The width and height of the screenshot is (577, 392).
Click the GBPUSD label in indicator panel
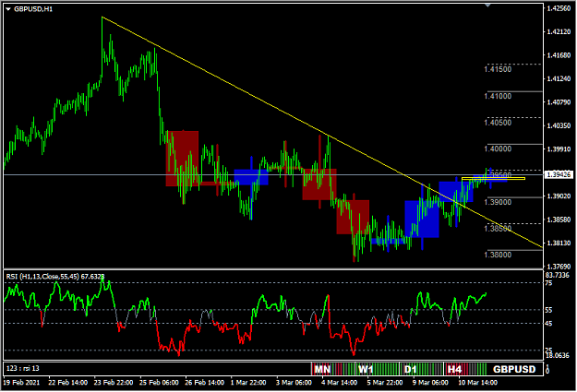514,369
